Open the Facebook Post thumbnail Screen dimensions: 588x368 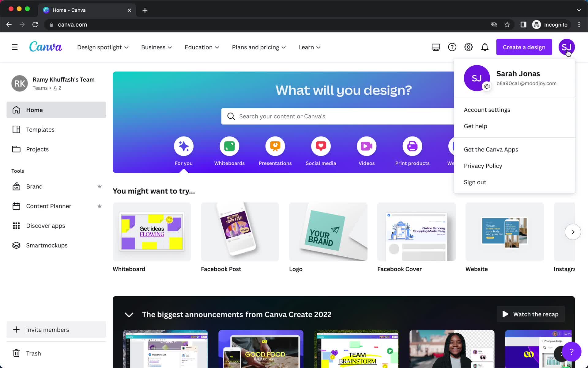(x=240, y=232)
